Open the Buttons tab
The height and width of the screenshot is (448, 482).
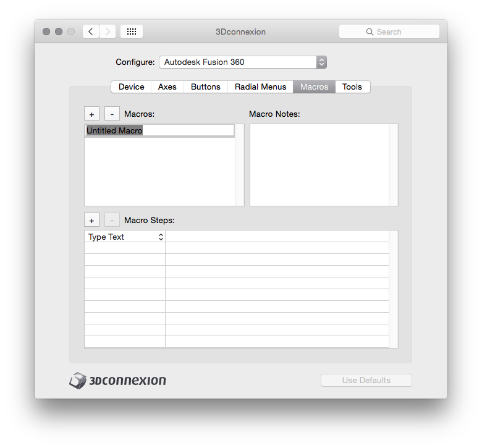coord(205,87)
